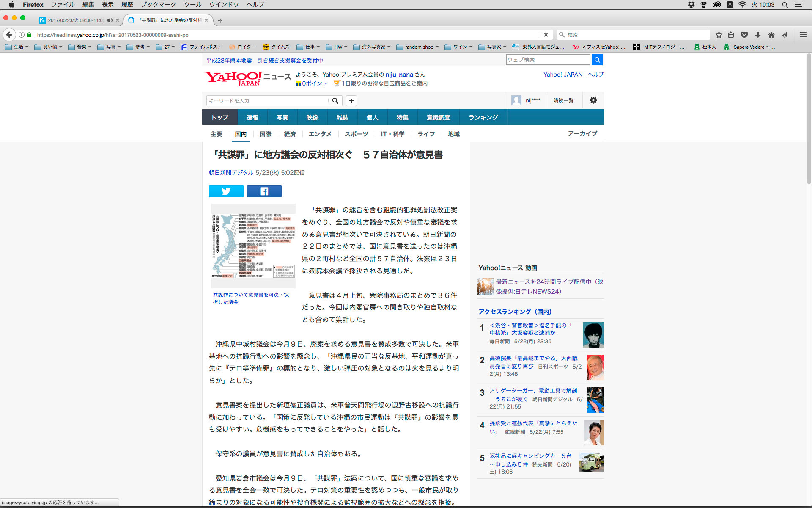This screenshot has height=508, width=812.
Task: Click the 共謀罪 map thumbnail image
Action: (253, 246)
